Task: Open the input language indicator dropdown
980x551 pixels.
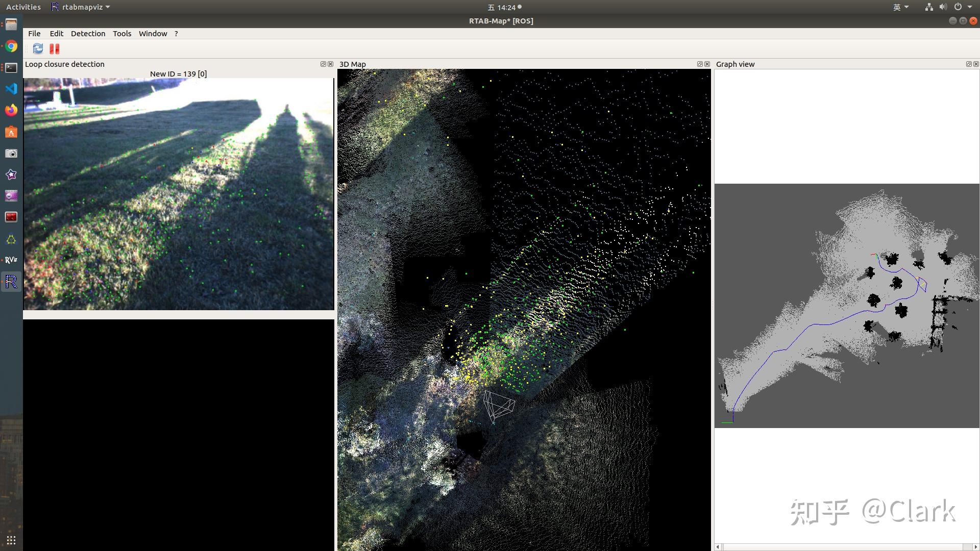Action: click(900, 7)
